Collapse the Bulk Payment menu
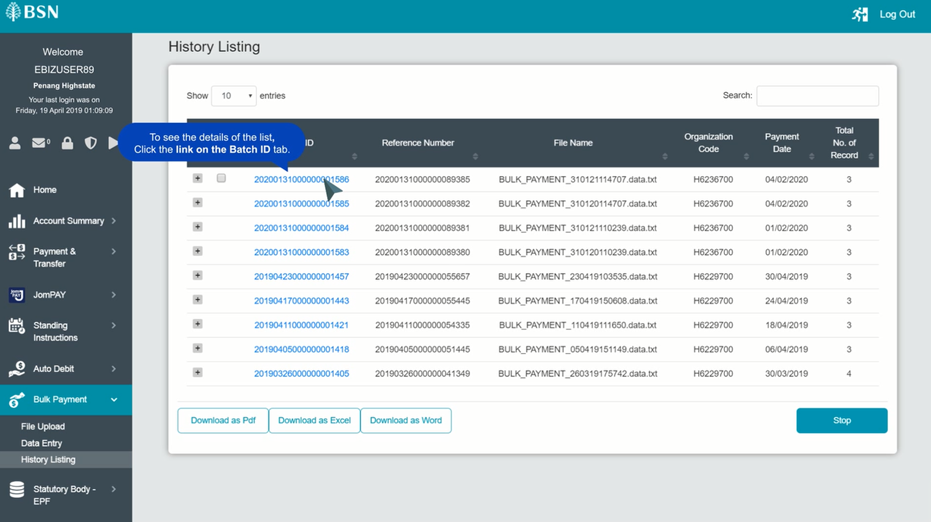 pyautogui.click(x=66, y=400)
